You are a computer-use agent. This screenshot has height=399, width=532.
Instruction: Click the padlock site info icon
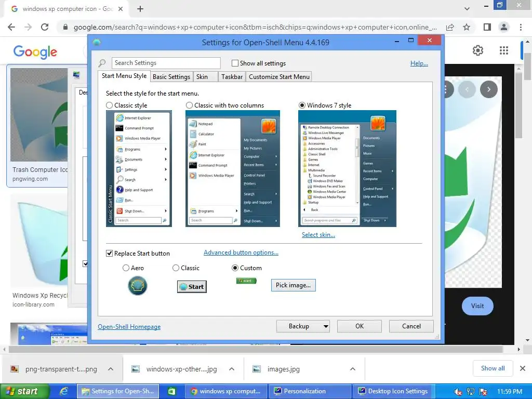coord(65,27)
